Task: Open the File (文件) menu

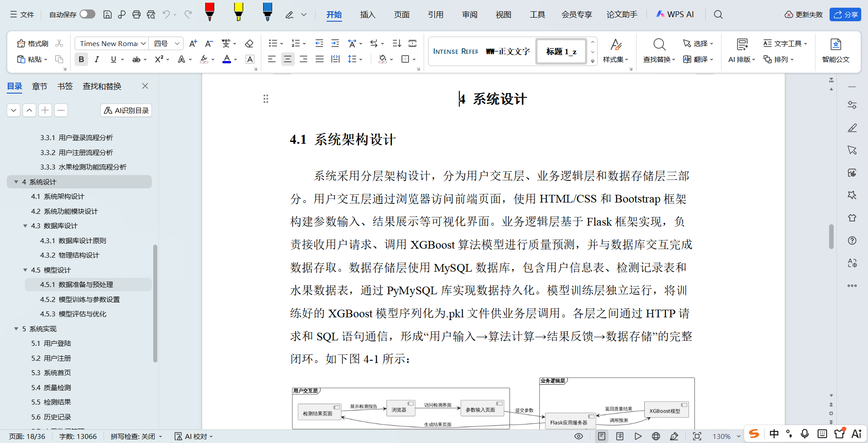Action: (22, 14)
